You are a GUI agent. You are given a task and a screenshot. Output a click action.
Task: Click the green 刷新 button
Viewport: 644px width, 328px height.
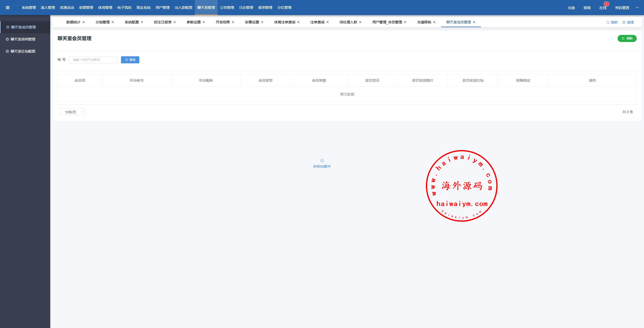click(x=627, y=38)
